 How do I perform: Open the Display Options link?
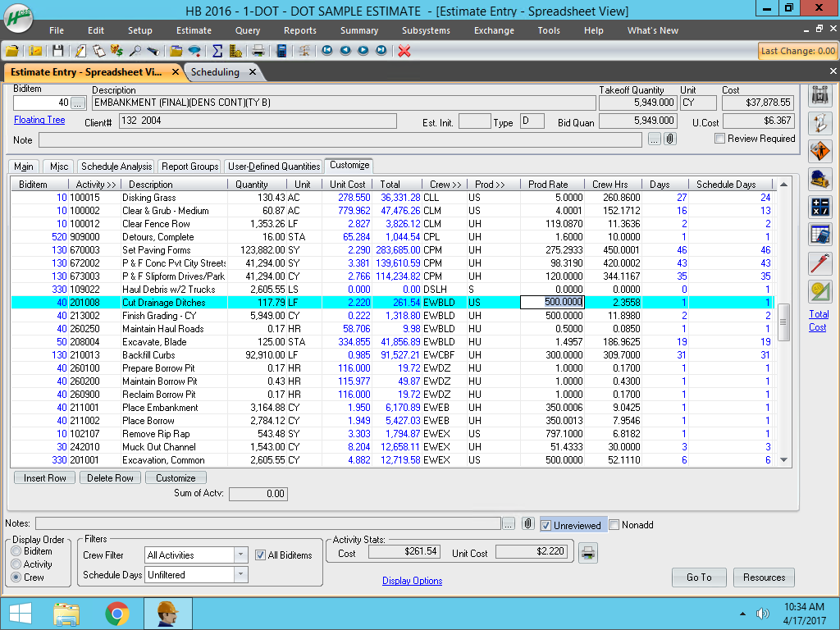[x=412, y=581]
